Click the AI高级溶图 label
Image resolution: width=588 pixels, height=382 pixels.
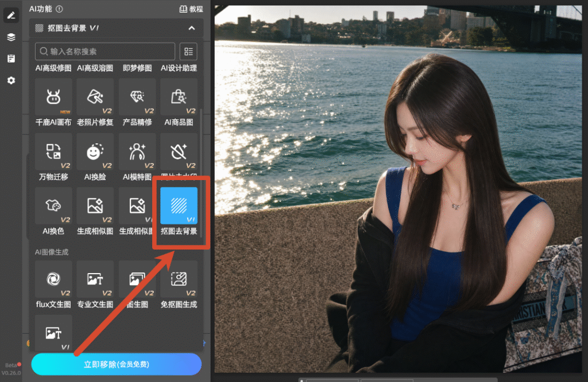coord(95,68)
